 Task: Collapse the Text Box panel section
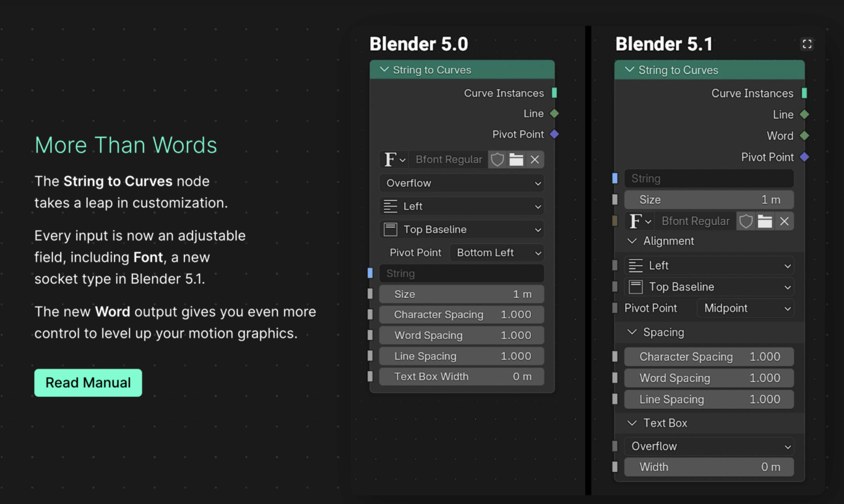pos(632,423)
